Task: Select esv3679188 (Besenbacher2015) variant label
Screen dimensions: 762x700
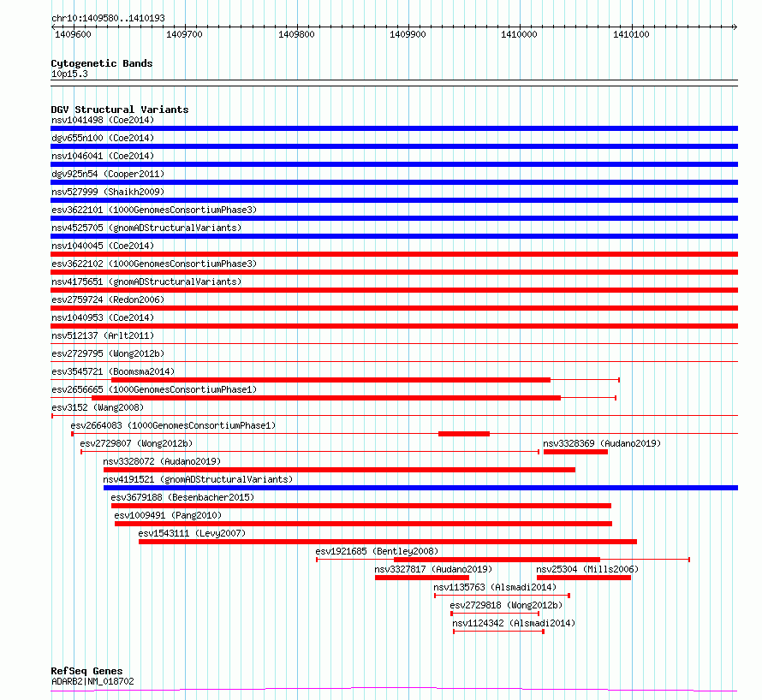Action: click(x=182, y=497)
